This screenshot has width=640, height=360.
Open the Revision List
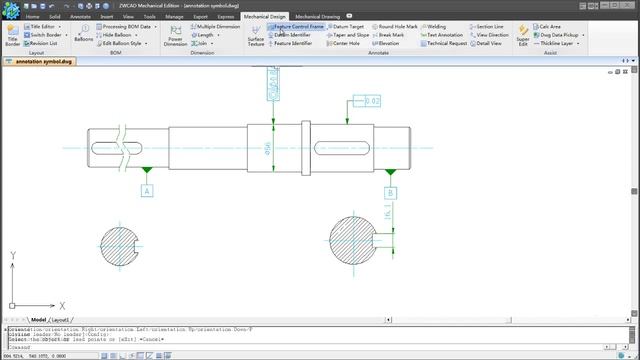point(40,43)
